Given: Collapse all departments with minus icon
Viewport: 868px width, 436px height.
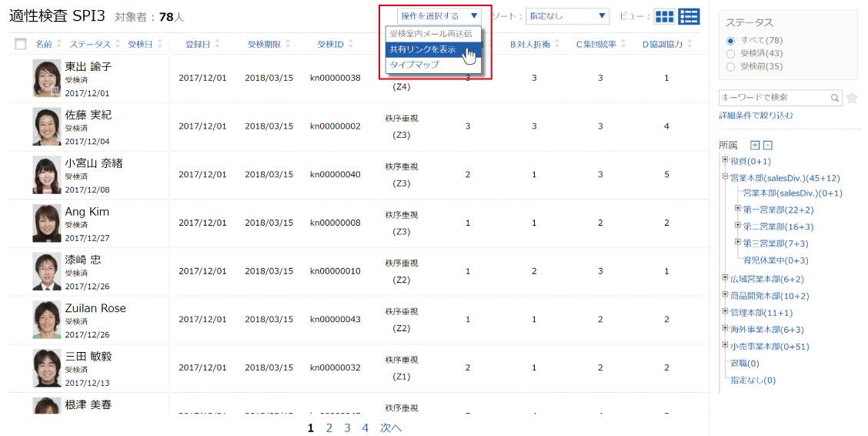Looking at the screenshot, I should tap(767, 145).
